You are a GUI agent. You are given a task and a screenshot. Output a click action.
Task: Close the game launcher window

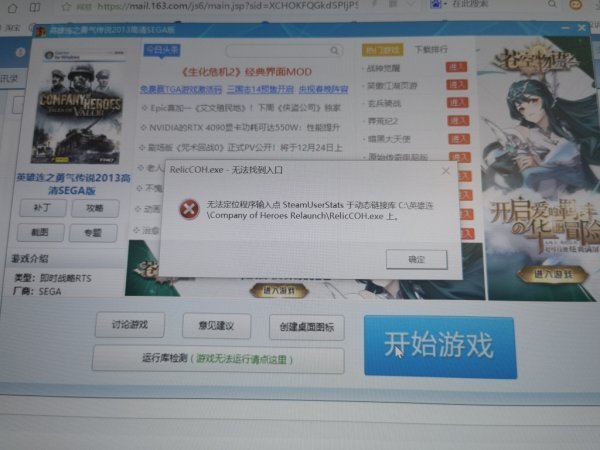pyautogui.click(x=582, y=28)
